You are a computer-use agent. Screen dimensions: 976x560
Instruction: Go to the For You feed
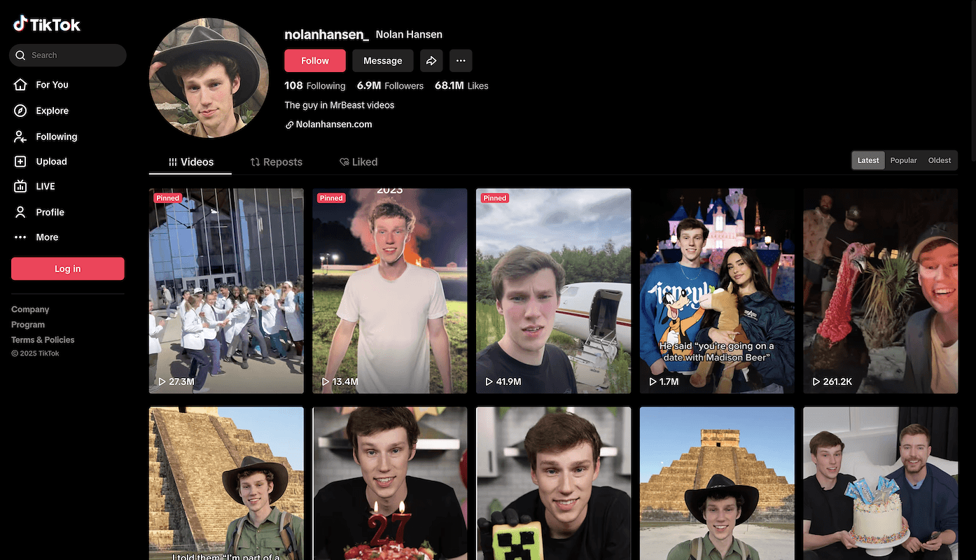coord(52,85)
